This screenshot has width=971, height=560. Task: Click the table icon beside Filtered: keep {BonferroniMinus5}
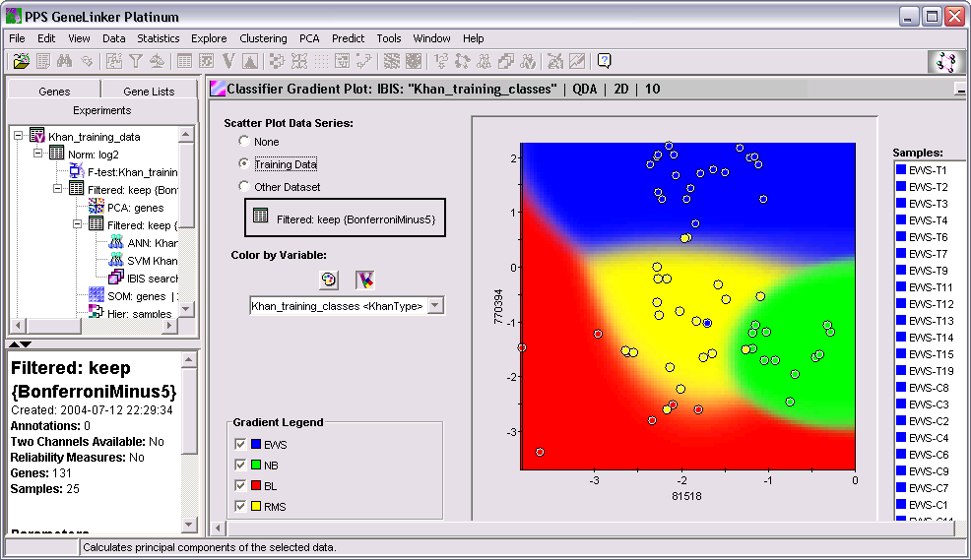[261, 216]
